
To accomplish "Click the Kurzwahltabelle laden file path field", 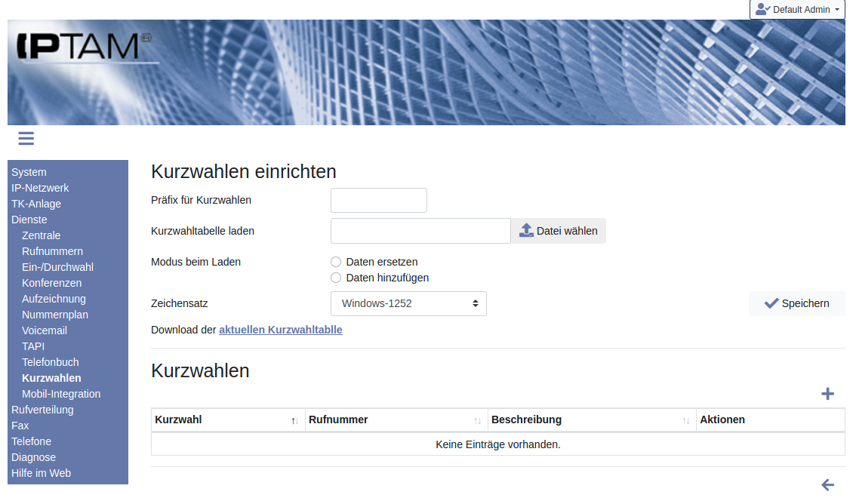I will (x=420, y=231).
